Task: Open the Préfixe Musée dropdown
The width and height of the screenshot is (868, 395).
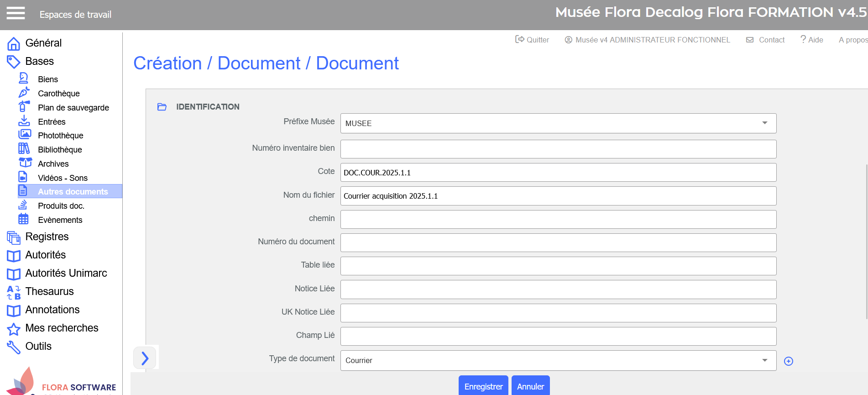Action: click(x=558, y=123)
